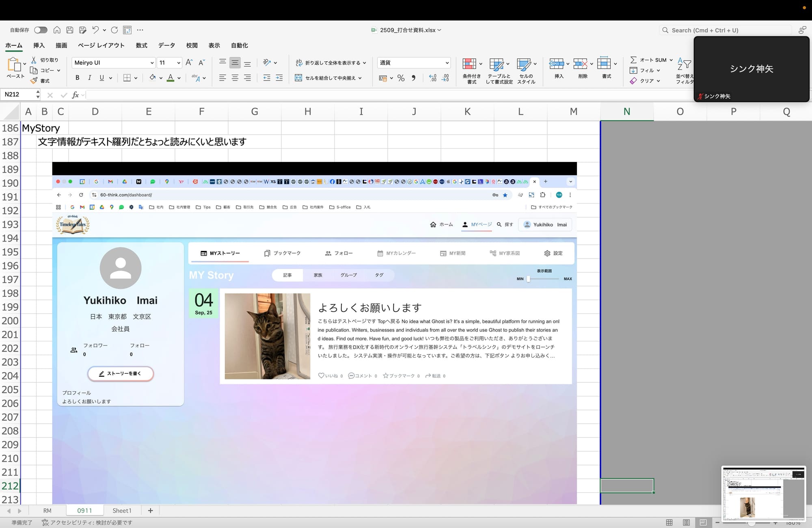Switch to the Sheet1 worksheet tab

coord(122,511)
